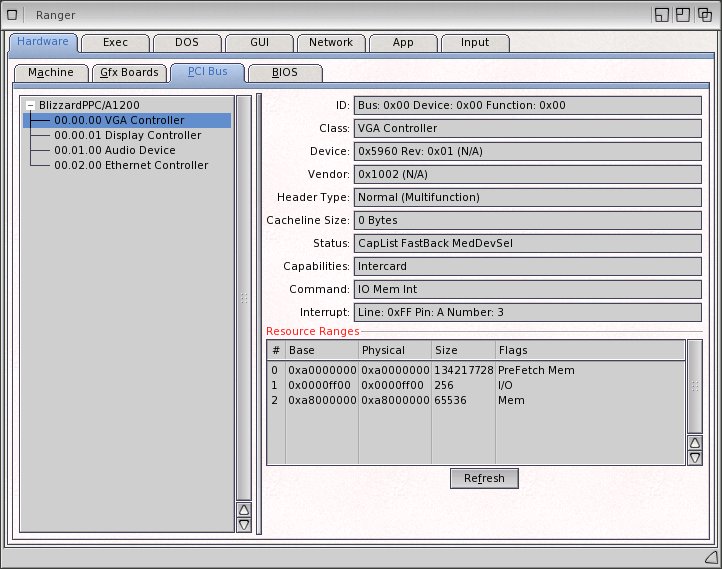The image size is (722, 569).
Task: Click the Resource Ranges scroll down arrow
Action: (x=695, y=457)
